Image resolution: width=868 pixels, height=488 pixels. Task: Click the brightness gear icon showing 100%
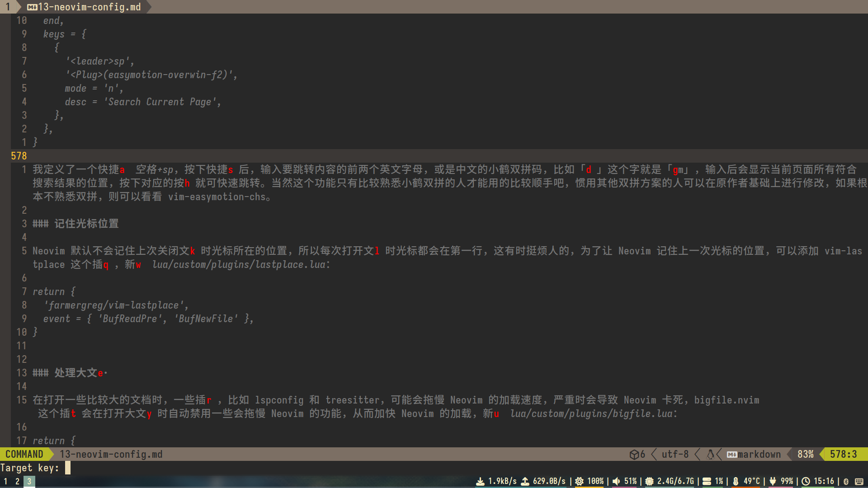tap(579, 482)
